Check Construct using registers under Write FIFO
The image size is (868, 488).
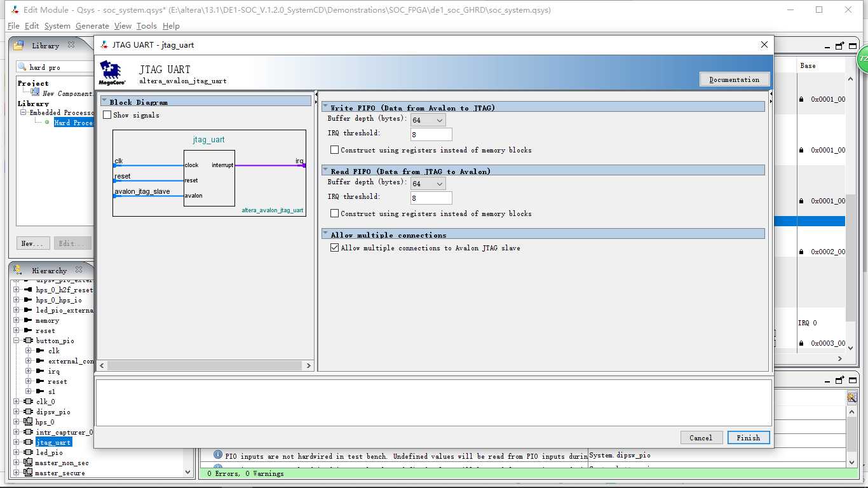point(334,150)
